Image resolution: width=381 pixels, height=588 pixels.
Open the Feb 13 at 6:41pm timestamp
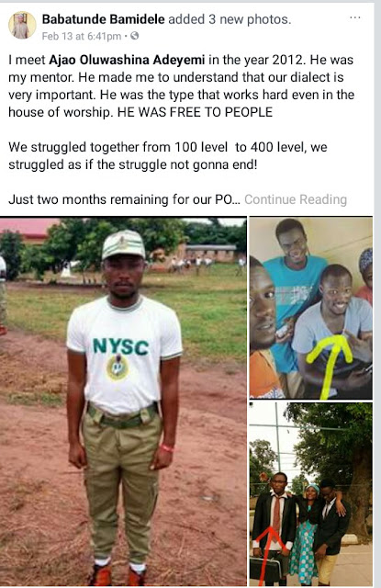[x=82, y=37]
